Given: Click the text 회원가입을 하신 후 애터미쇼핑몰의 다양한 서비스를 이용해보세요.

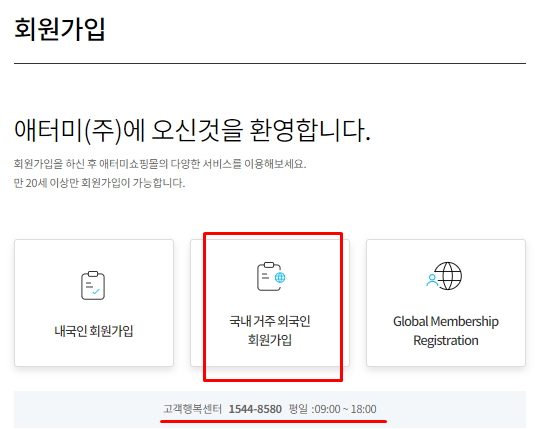Looking at the screenshot, I should pos(160,164).
